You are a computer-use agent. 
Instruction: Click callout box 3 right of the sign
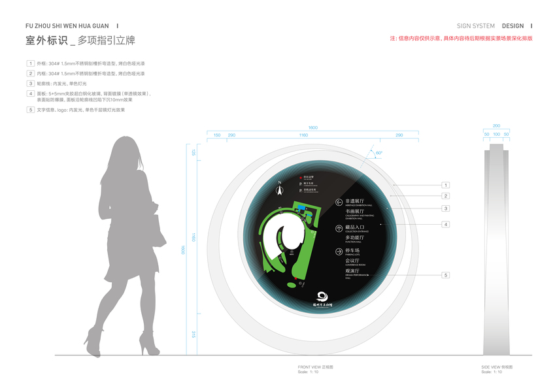(x=446, y=208)
